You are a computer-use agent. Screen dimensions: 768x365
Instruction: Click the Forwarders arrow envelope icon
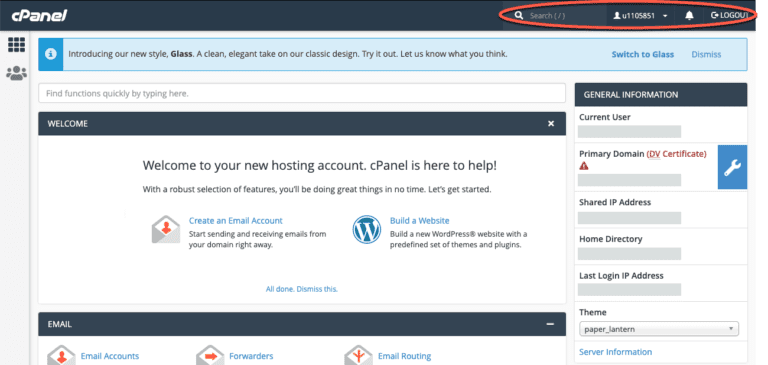tap(210, 356)
